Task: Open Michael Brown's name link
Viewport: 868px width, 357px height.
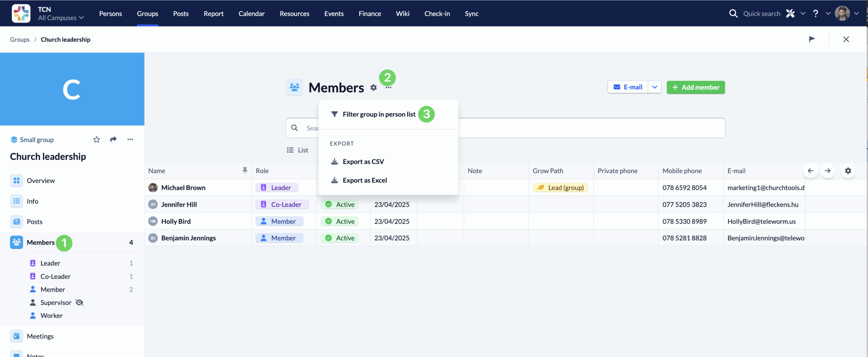Action: [x=183, y=188]
